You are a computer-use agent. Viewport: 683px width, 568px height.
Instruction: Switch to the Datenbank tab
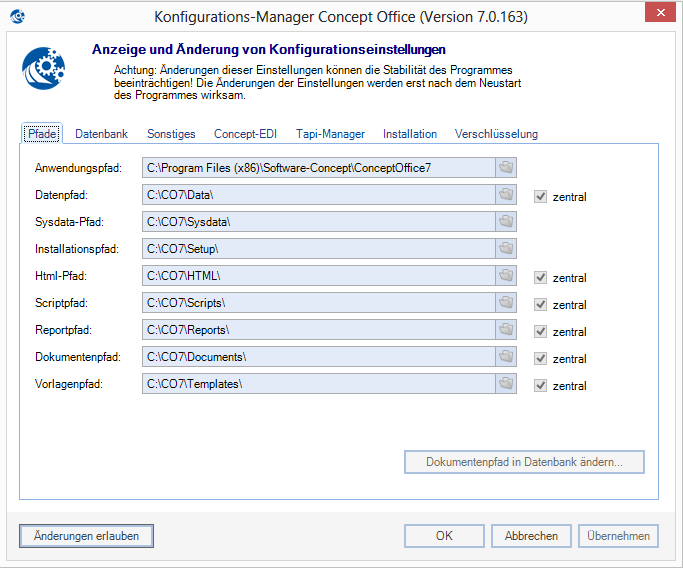pyautogui.click(x=101, y=134)
